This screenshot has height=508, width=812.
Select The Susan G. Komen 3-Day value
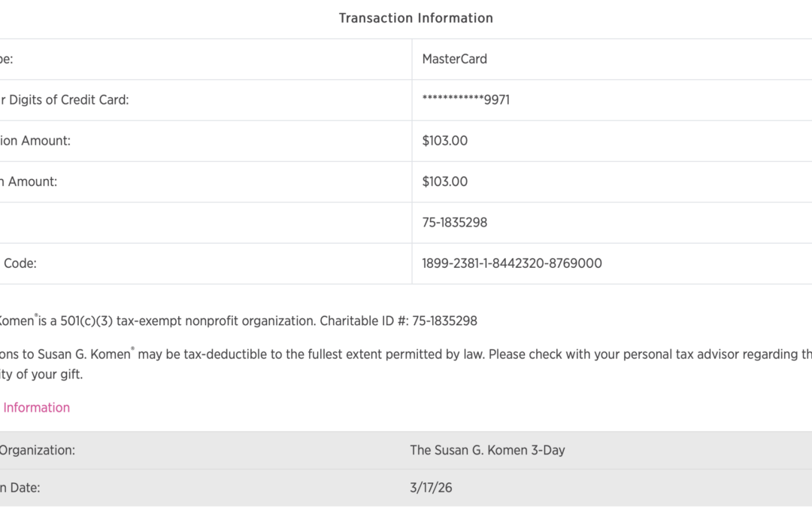(x=487, y=450)
